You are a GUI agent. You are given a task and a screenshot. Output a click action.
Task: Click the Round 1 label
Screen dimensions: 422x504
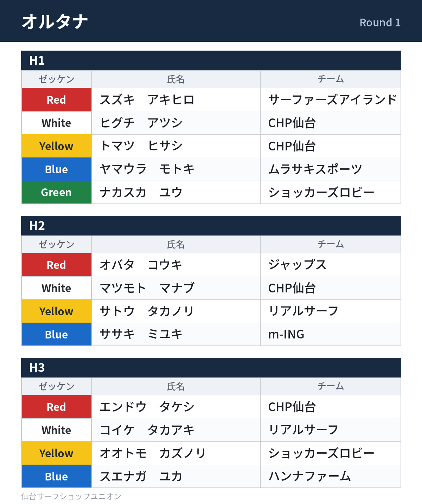(x=380, y=22)
